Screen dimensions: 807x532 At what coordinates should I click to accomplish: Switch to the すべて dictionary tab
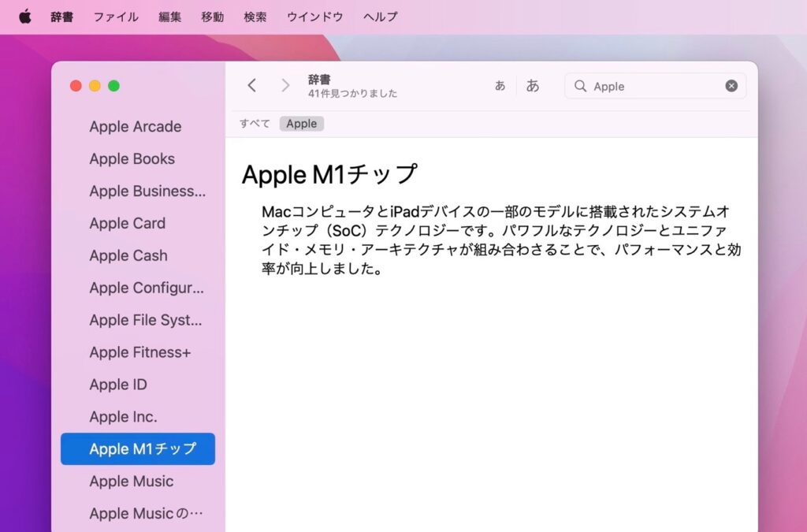pyautogui.click(x=255, y=124)
